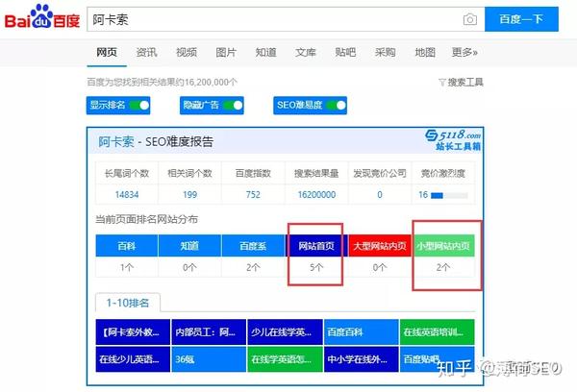
Task: Open the 在线学英语怎... ranking result
Action: (285, 359)
